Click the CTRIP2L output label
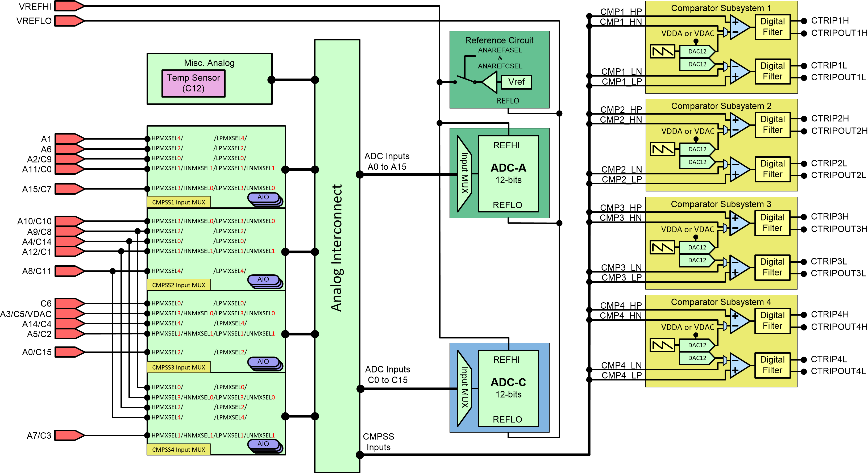Viewport: 868px width, 473px height. (x=829, y=163)
